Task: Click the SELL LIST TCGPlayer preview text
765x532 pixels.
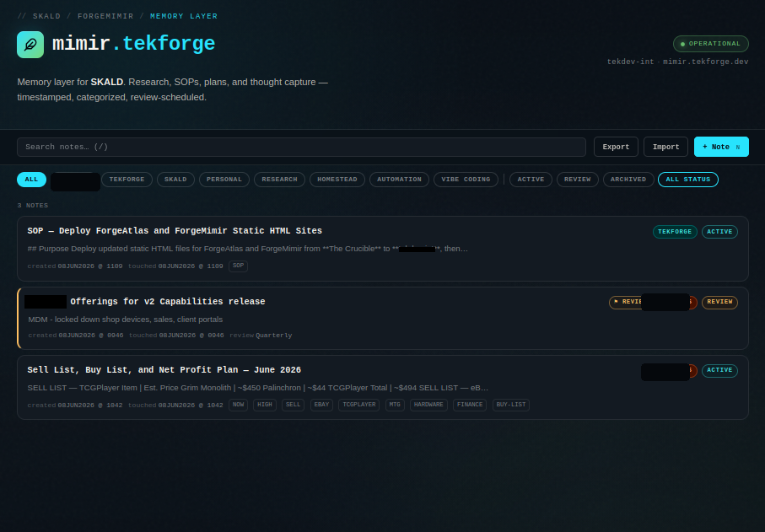Action: tap(257, 388)
